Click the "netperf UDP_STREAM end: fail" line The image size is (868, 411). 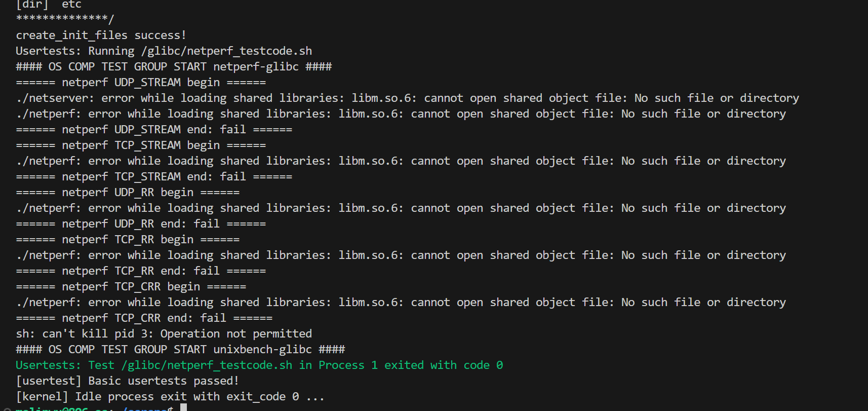point(154,130)
